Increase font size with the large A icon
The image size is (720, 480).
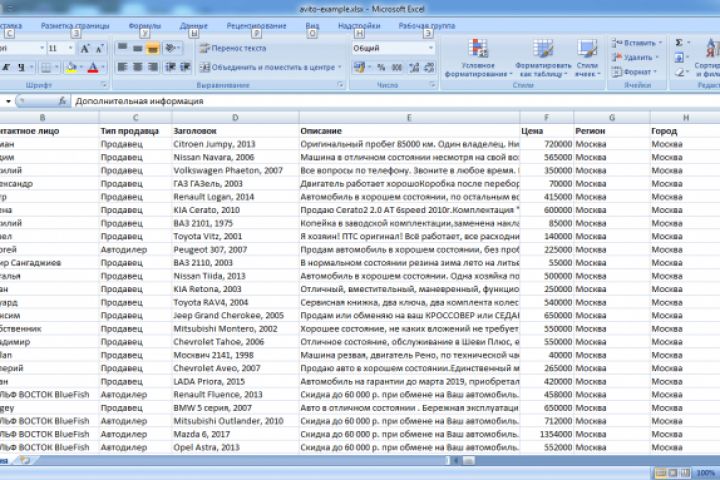85,48
